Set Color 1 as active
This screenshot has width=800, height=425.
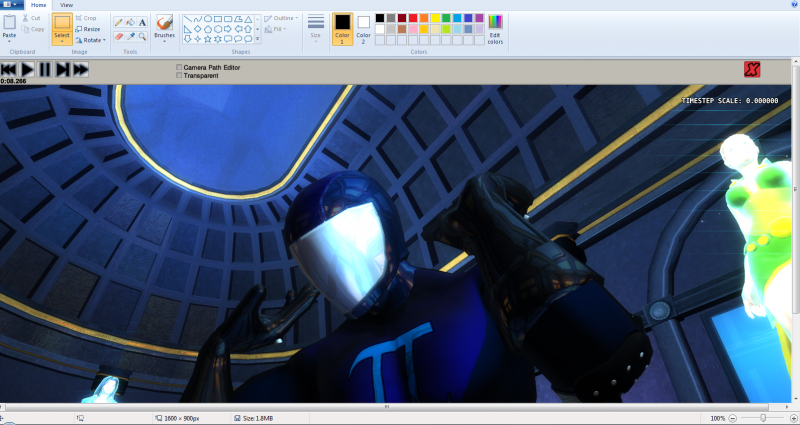pyautogui.click(x=342, y=29)
